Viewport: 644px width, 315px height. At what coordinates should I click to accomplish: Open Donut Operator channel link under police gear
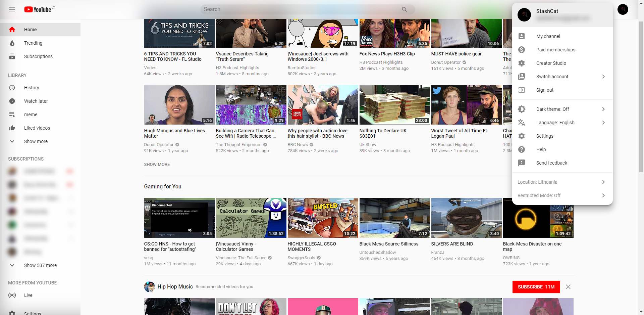click(x=446, y=62)
